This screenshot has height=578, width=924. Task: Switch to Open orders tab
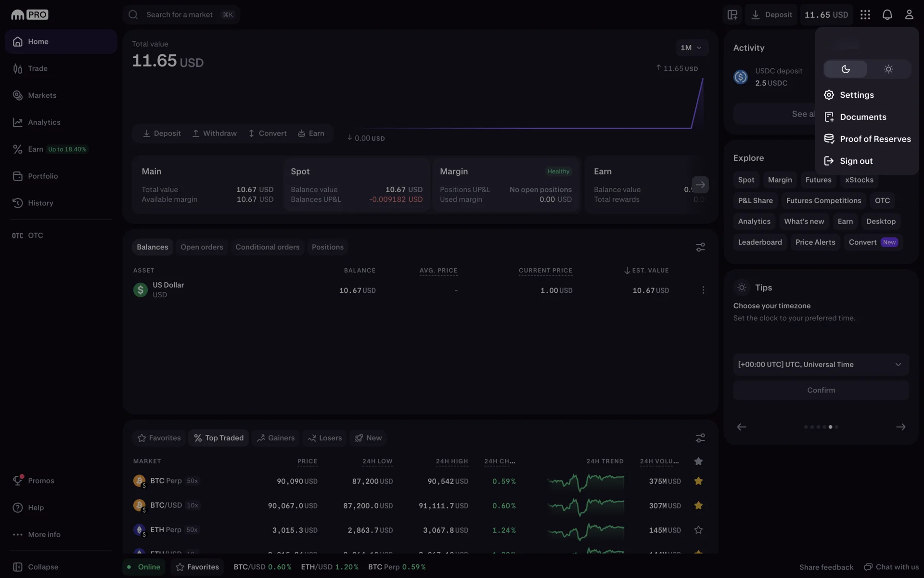[202, 247]
